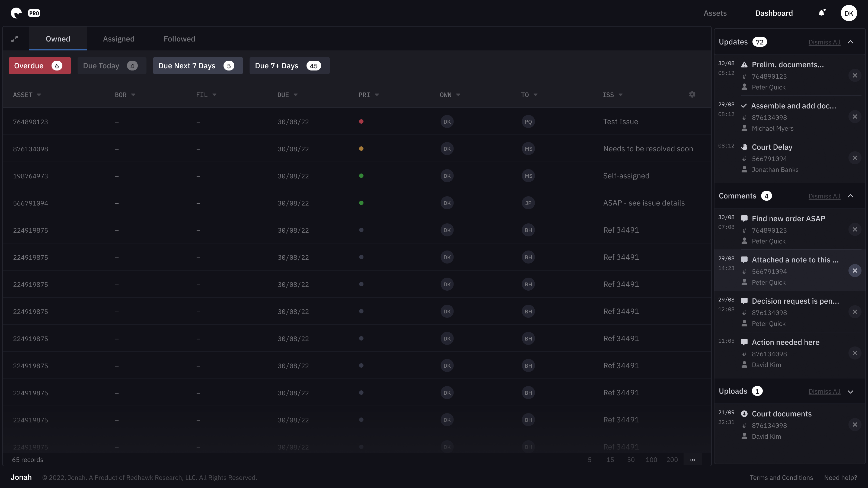Open the Terms and Conditions link
The image size is (868, 488).
click(781, 477)
